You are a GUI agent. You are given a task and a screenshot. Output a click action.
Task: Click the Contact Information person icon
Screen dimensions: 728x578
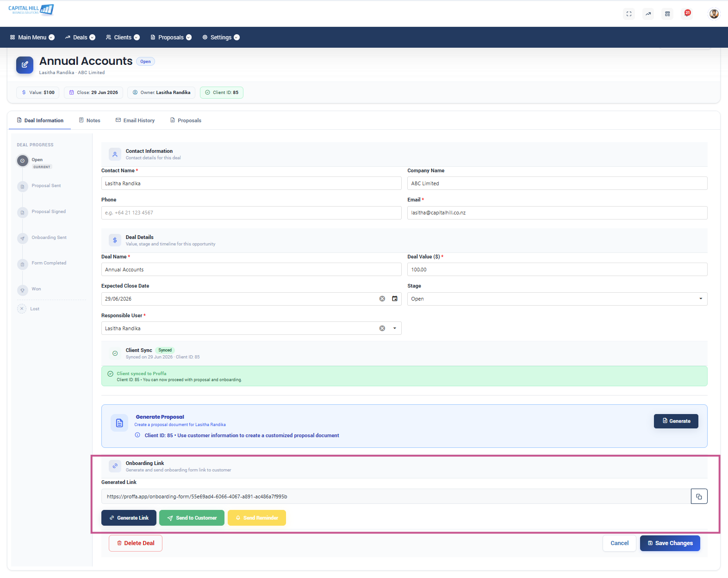click(x=115, y=154)
